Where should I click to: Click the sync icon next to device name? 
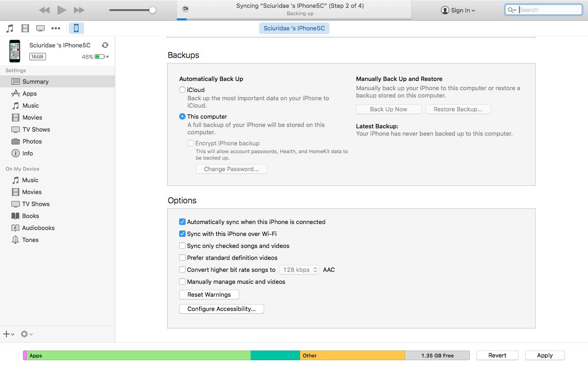click(x=105, y=45)
